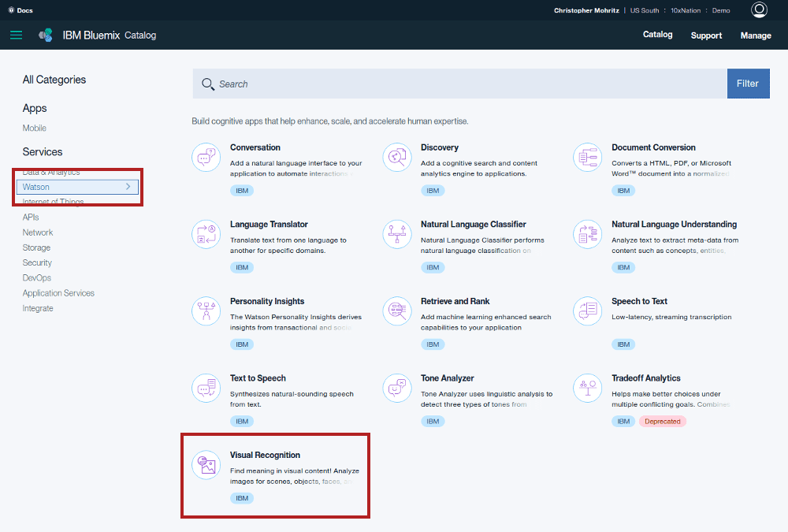Click the Retrieve and Rank icon

[397, 311]
